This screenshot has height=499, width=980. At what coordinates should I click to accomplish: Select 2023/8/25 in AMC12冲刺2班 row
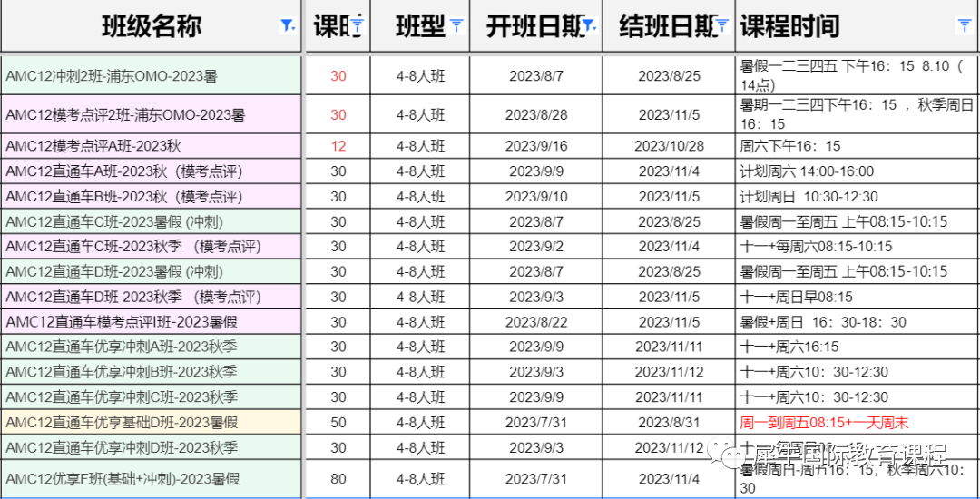pos(670,76)
